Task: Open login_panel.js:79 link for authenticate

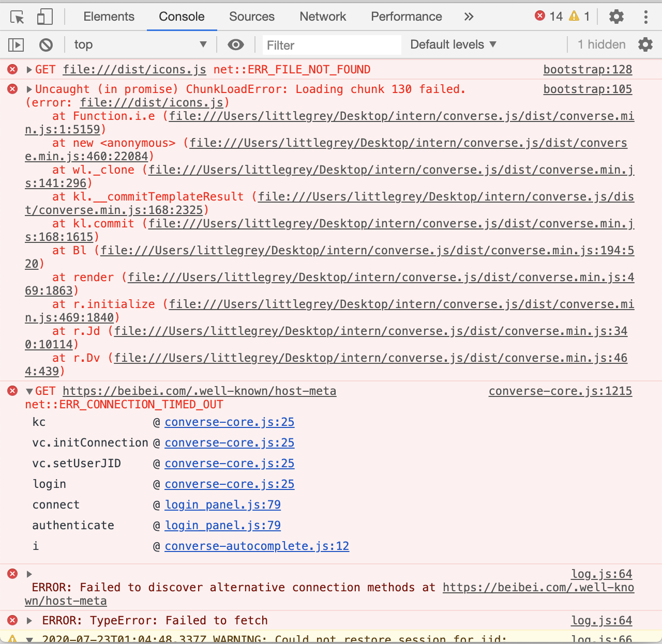Action: pos(223,526)
